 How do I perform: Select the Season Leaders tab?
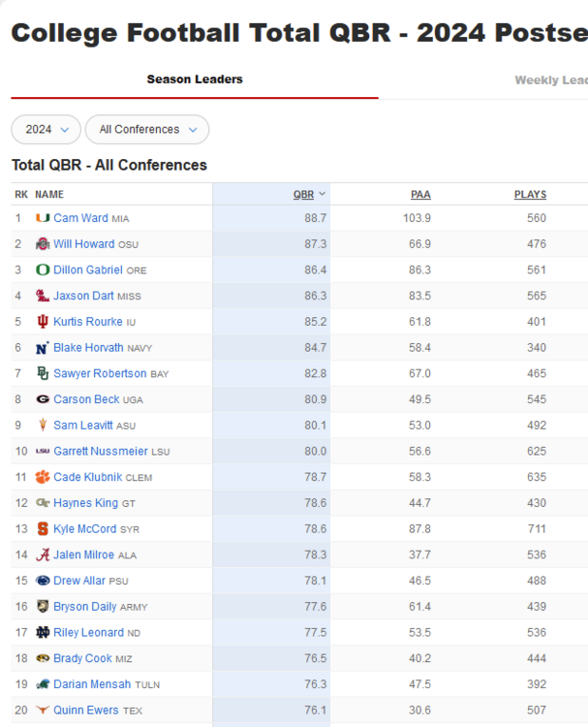click(x=195, y=79)
